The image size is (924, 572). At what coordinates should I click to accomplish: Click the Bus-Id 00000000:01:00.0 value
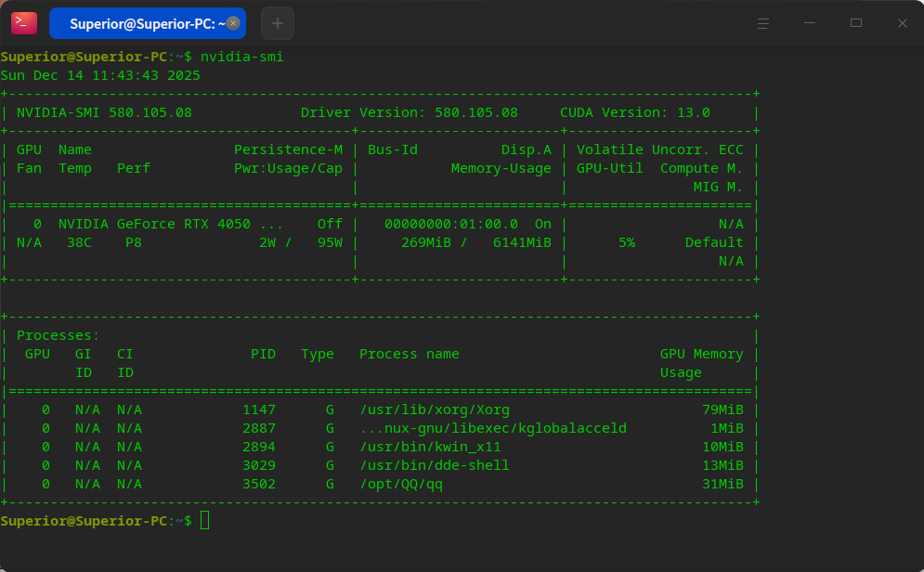point(450,224)
